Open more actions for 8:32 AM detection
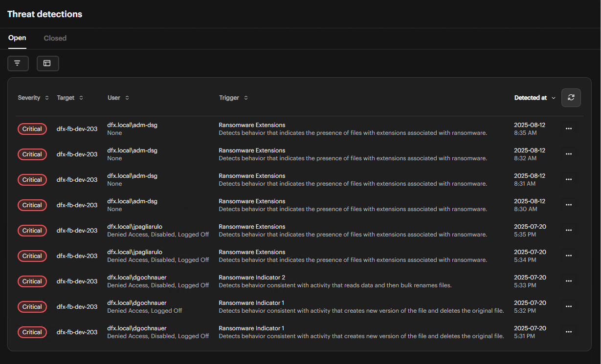The width and height of the screenshot is (601, 364). pyautogui.click(x=568, y=154)
